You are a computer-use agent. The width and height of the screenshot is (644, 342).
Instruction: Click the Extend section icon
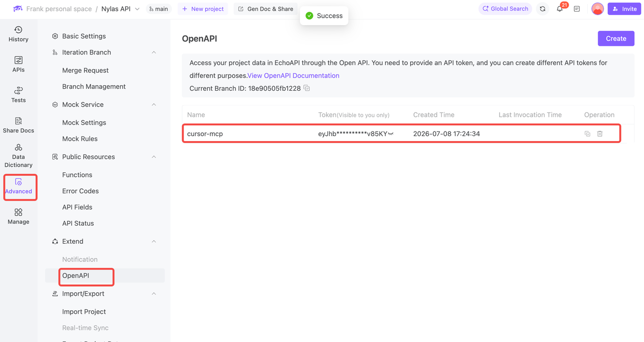coord(55,242)
